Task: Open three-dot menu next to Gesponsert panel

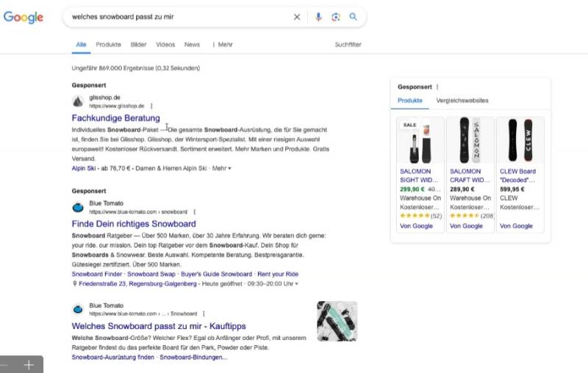Action: click(x=437, y=87)
